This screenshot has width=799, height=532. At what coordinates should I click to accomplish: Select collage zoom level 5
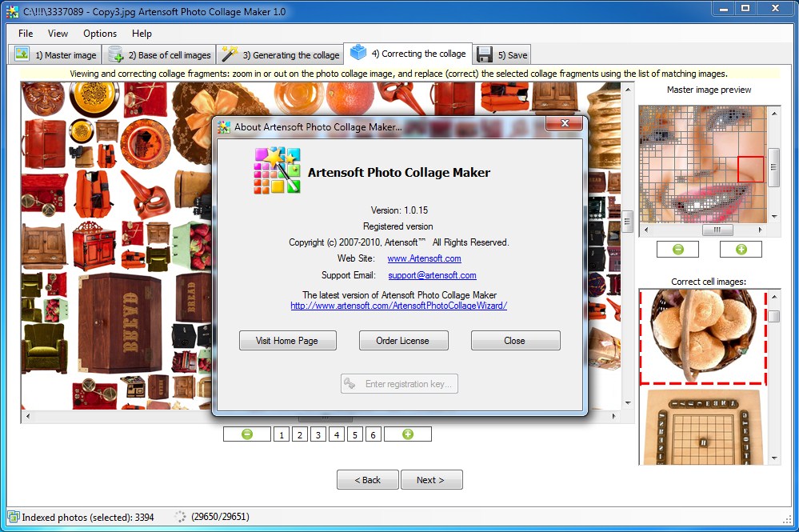354,434
